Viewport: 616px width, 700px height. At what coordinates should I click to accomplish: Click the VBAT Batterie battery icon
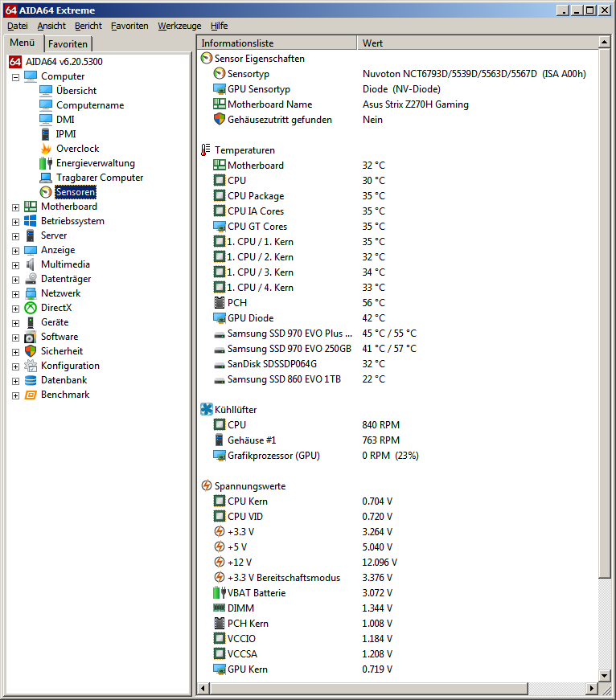[219, 593]
